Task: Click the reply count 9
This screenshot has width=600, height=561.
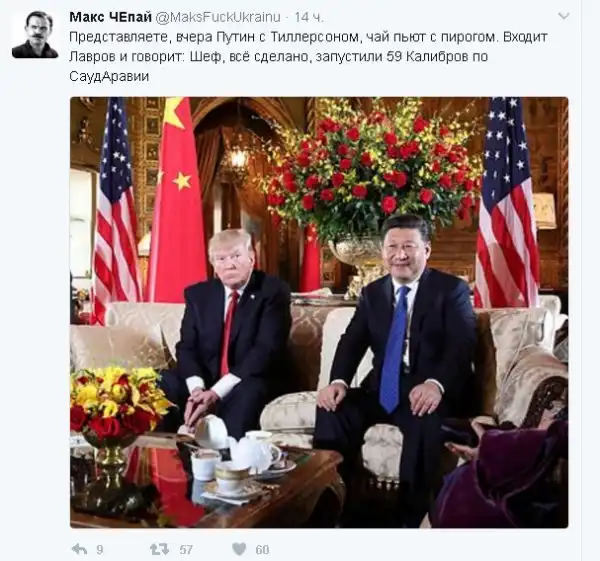Action: tap(99, 550)
